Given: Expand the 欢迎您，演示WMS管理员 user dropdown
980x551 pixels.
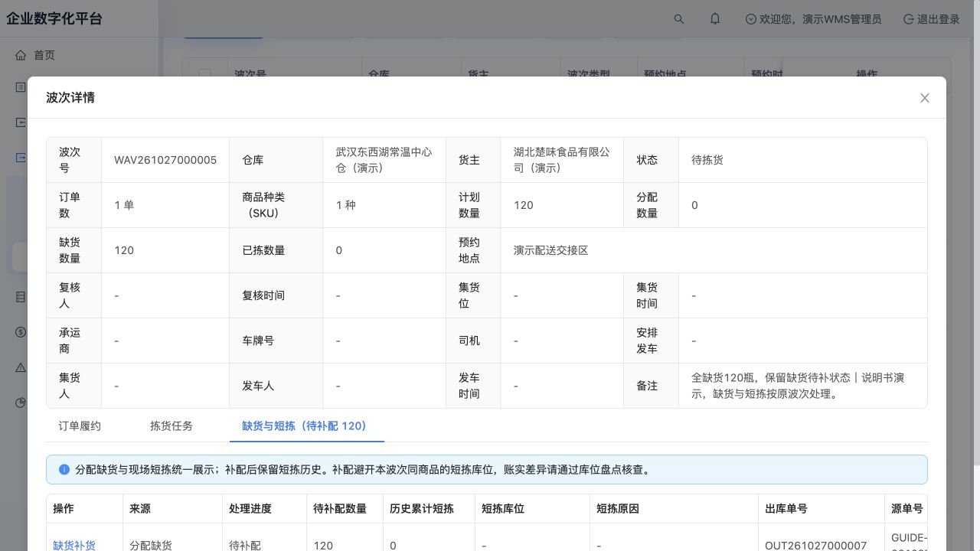Looking at the screenshot, I should (x=813, y=19).
